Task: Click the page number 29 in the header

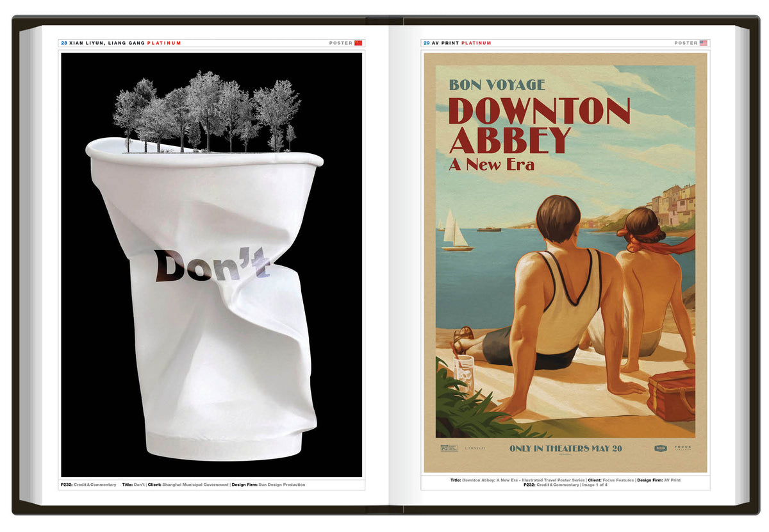Action: click(426, 43)
